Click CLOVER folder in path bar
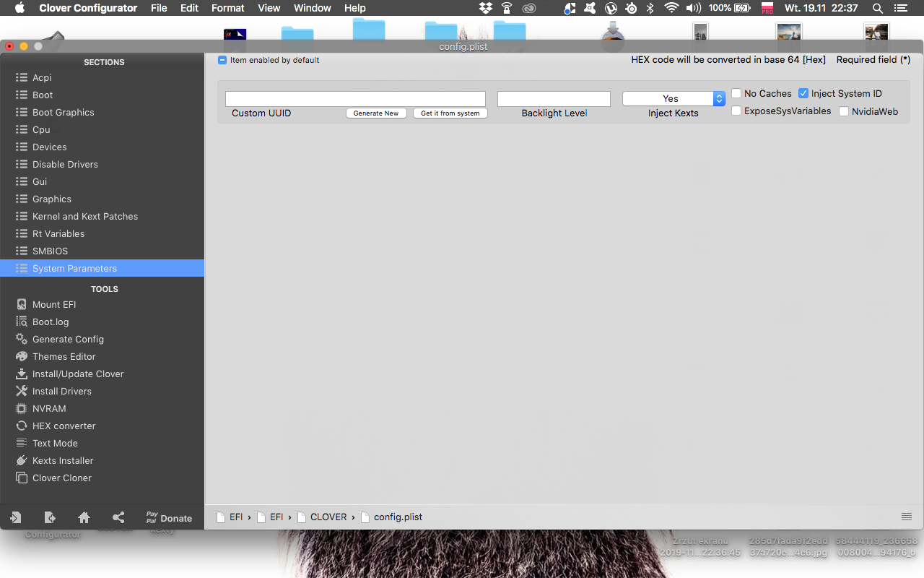Screen dimensions: 924x578 click(x=322, y=517)
